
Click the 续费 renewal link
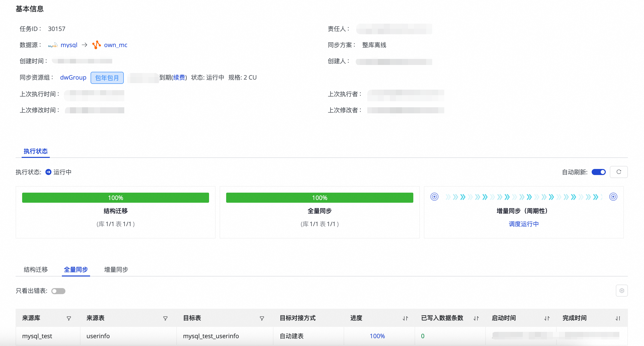click(179, 77)
